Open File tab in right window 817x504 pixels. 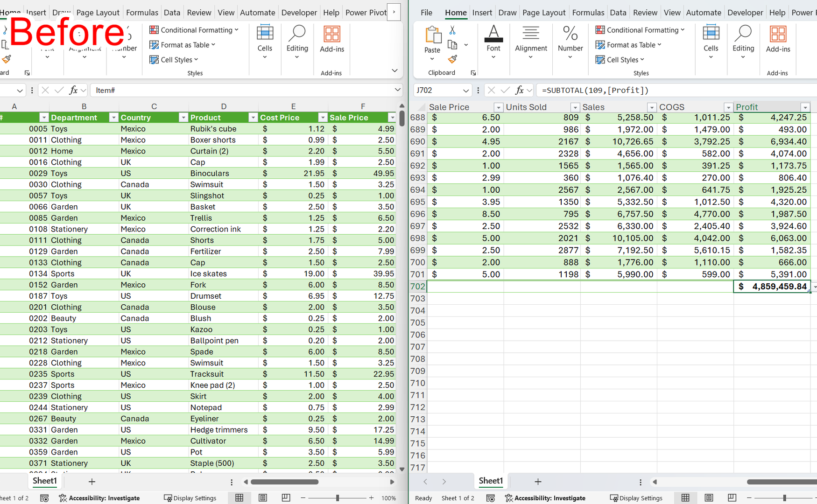(426, 13)
